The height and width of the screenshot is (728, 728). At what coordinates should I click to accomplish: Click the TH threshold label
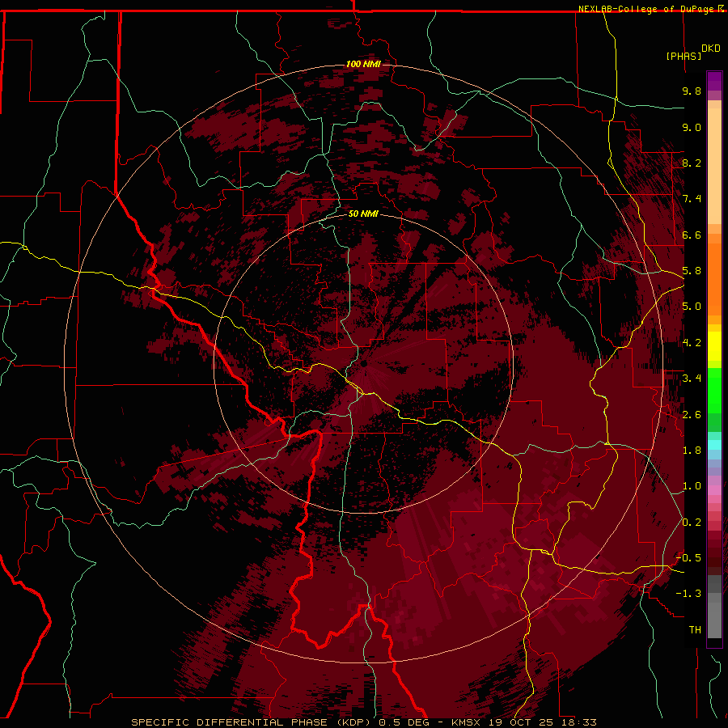point(695,630)
